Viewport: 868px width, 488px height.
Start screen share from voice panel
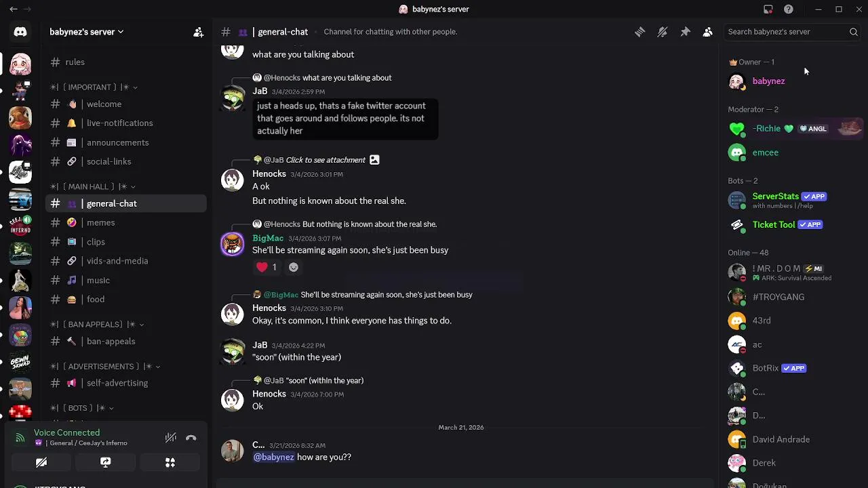click(105, 462)
